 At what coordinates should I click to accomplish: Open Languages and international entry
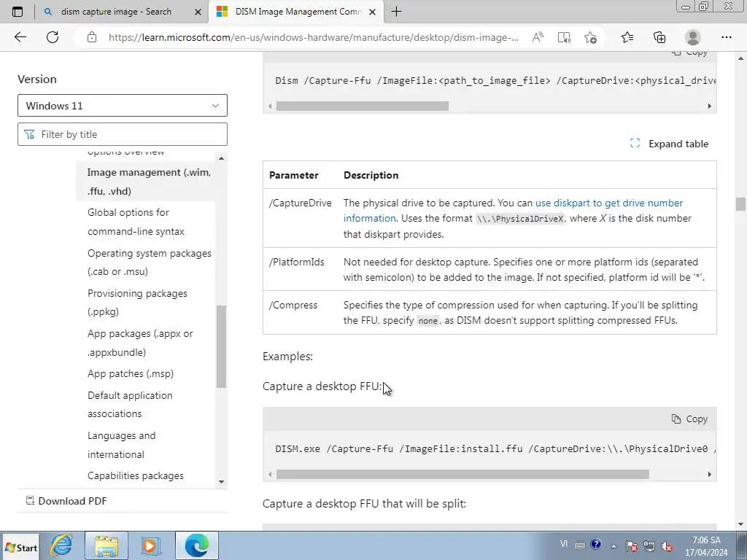click(122, 445)
